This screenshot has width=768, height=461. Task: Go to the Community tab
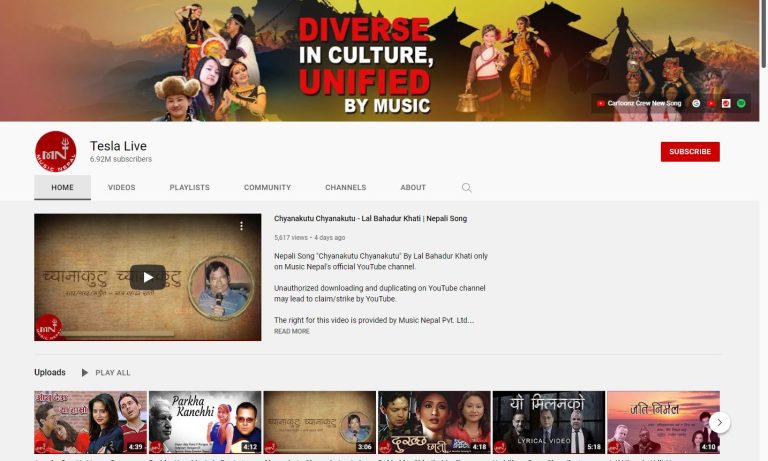pyautogui.click(x=267, y=188)
